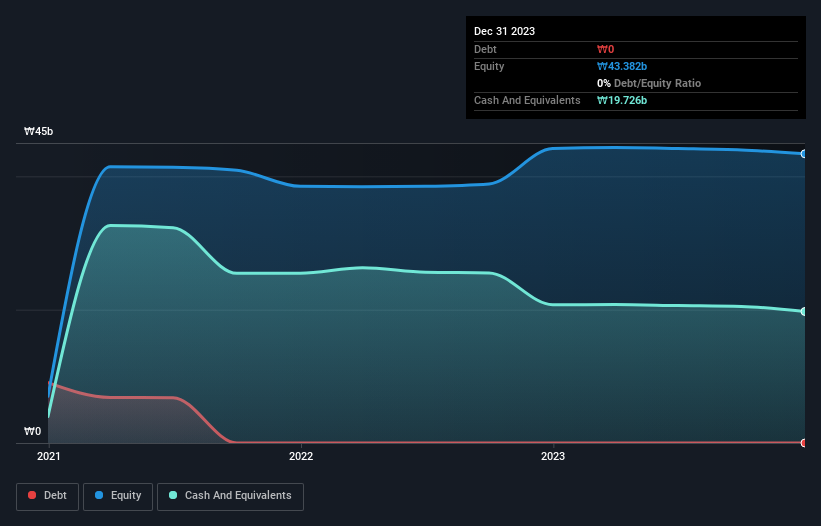The width and height of the screenshot is (821, 526).
Task: Click the 2021 axis label
Action: pos(49,456)
